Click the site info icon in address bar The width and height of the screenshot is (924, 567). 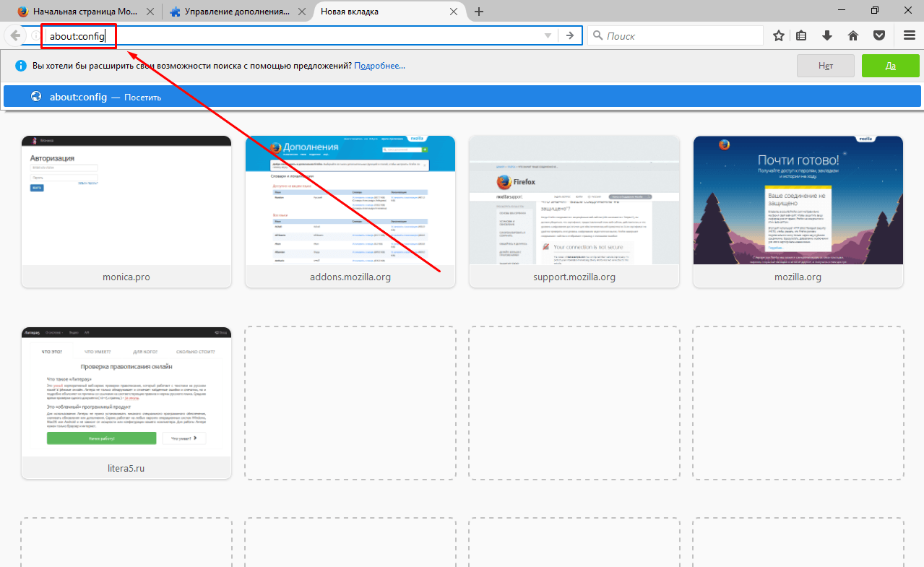pyautogui.click(x=35, y=35)
